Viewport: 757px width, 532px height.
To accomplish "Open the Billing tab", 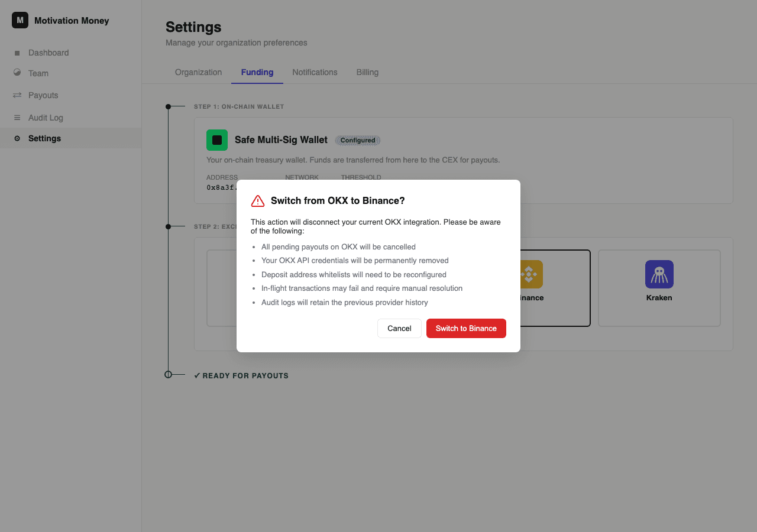I will pos(367,72).
